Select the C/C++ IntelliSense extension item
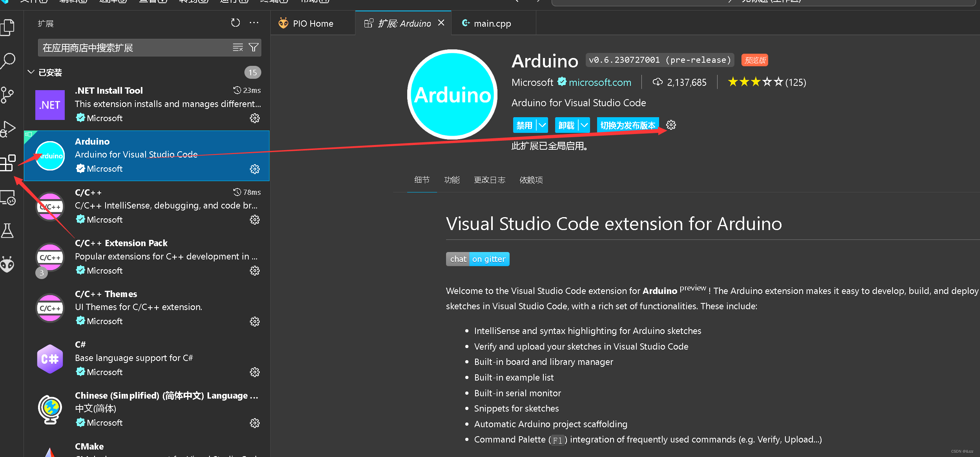The width and height of the screenshot is (980, 457). coord(147,206)
